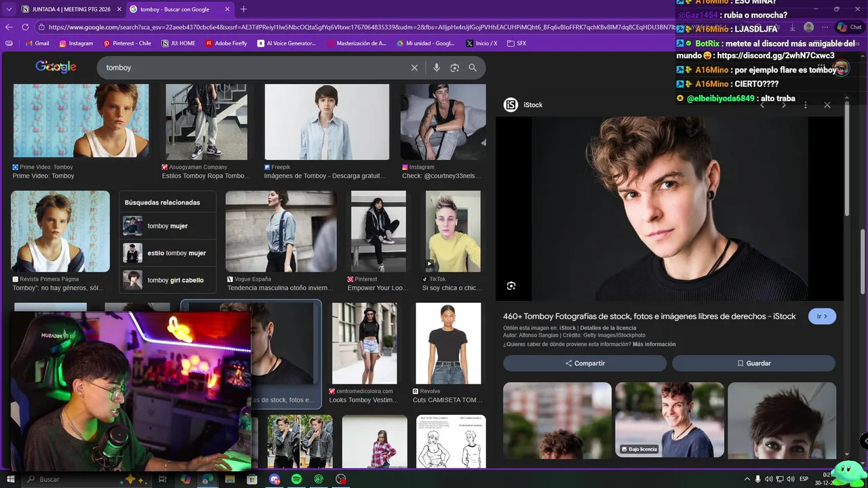Show hidden system tray icons
Viewport: 868px width, 488px height.
pos(747,479)
